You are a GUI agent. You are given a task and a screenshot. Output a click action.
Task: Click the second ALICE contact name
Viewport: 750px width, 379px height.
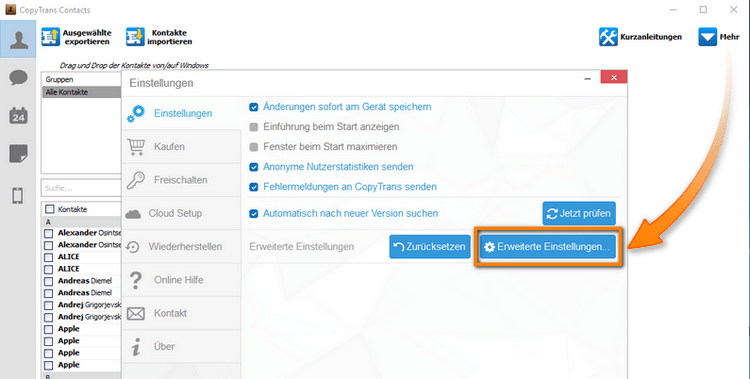tap(68, 269)
